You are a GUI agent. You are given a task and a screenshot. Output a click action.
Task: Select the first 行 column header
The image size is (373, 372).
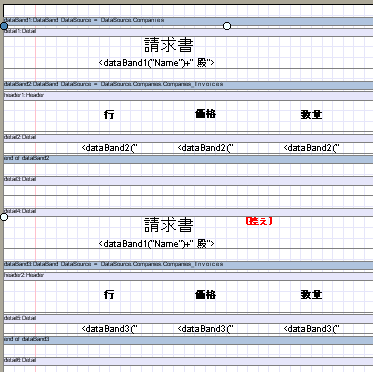tap(109, 115)
